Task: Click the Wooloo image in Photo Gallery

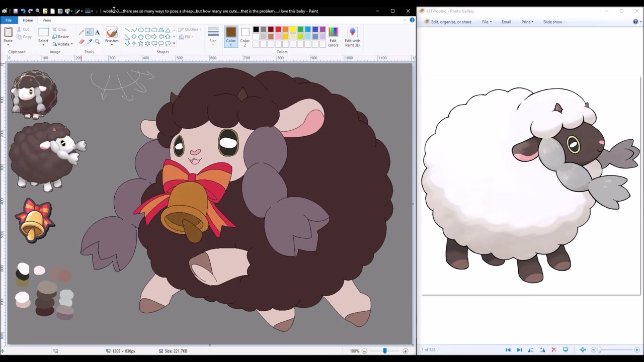Action: click(531, 185)
